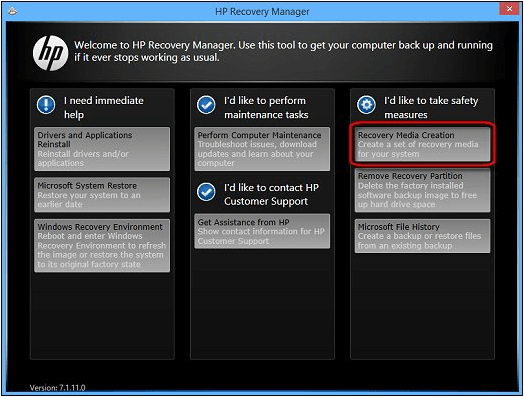Open Windows Recovery Environment option
The image size is (524, 397).
tap(102, 246)
